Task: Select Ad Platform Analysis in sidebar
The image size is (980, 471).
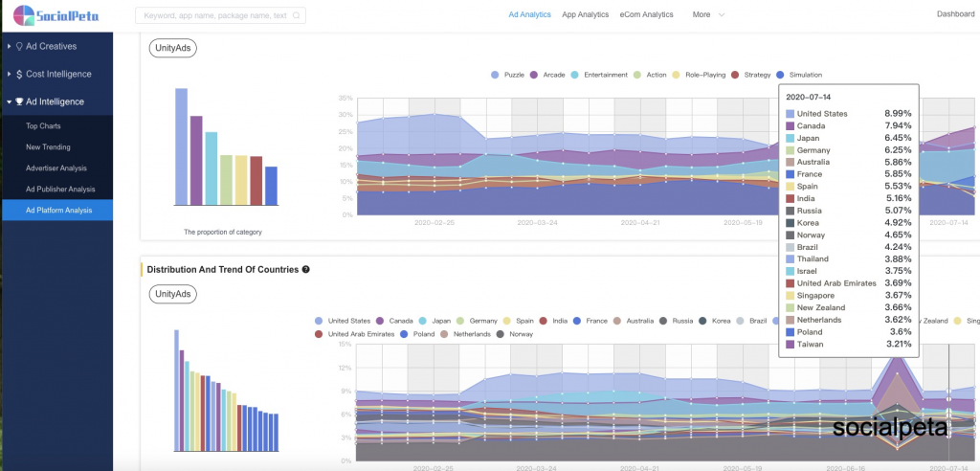Action: pos(57,211)
